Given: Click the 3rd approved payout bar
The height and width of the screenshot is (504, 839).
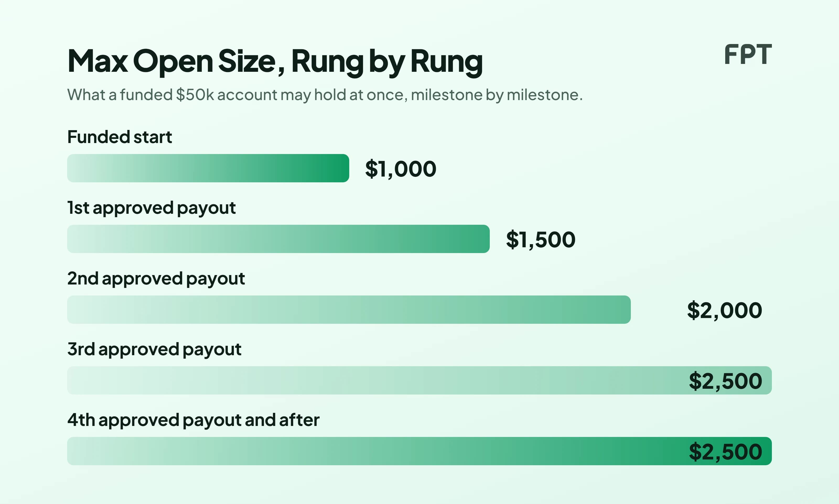Looking at the screenshot, I should (419, 380).
